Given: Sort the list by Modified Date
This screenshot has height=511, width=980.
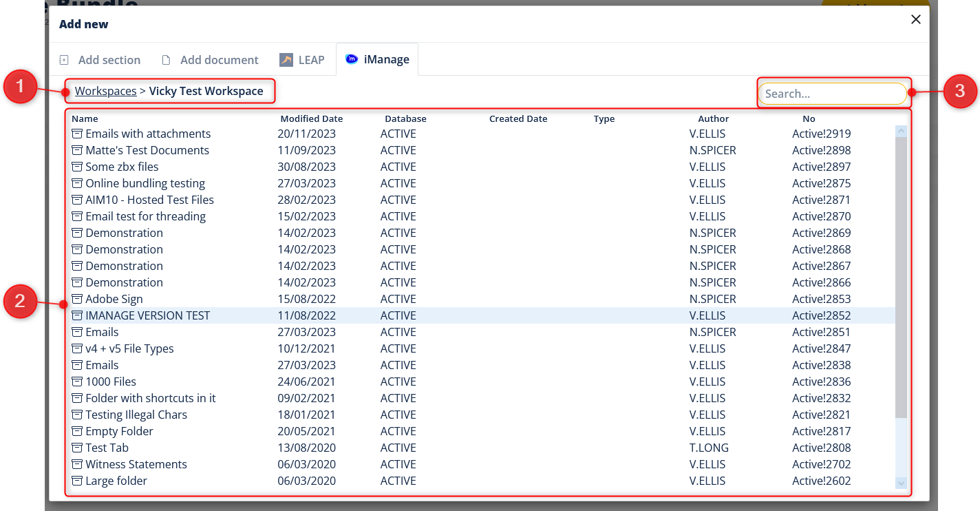Looking at the screenshot, I should (311, 118).
